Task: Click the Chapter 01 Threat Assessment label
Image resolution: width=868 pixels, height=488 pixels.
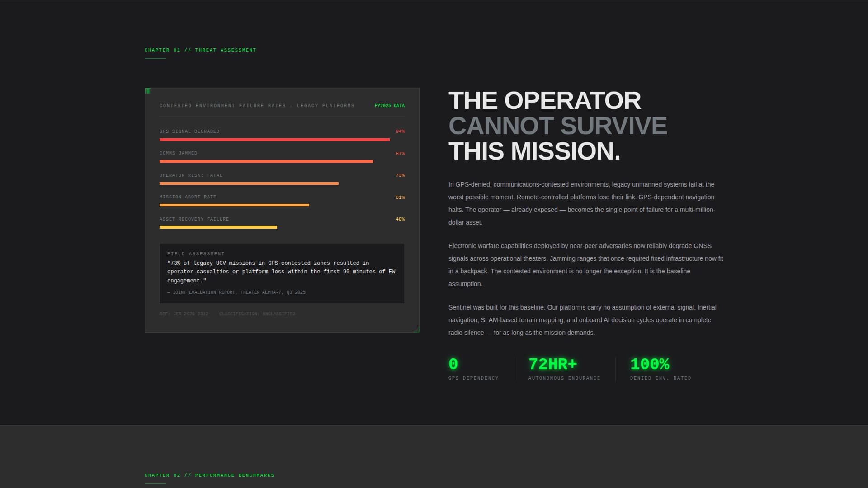Action: coord(200,50)
